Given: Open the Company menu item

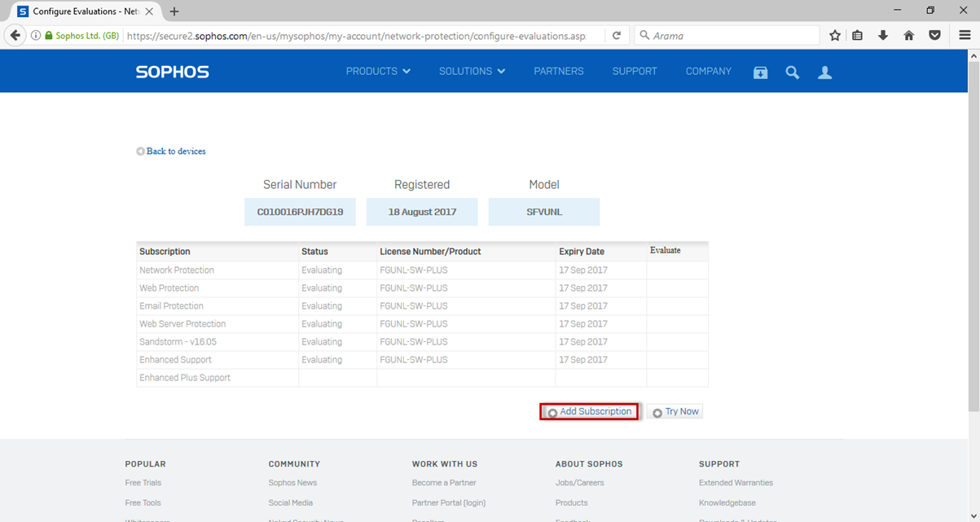Looking at the screenshot, I should [709, 72].
